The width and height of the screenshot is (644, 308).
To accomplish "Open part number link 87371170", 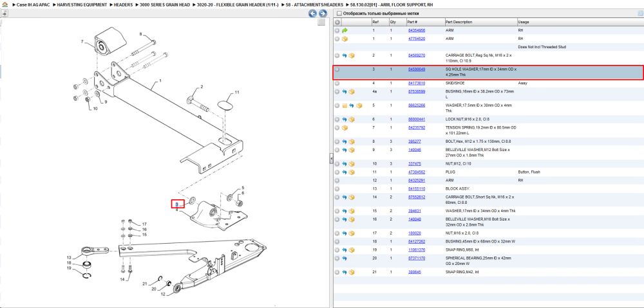I will click(x=417, y=258).
